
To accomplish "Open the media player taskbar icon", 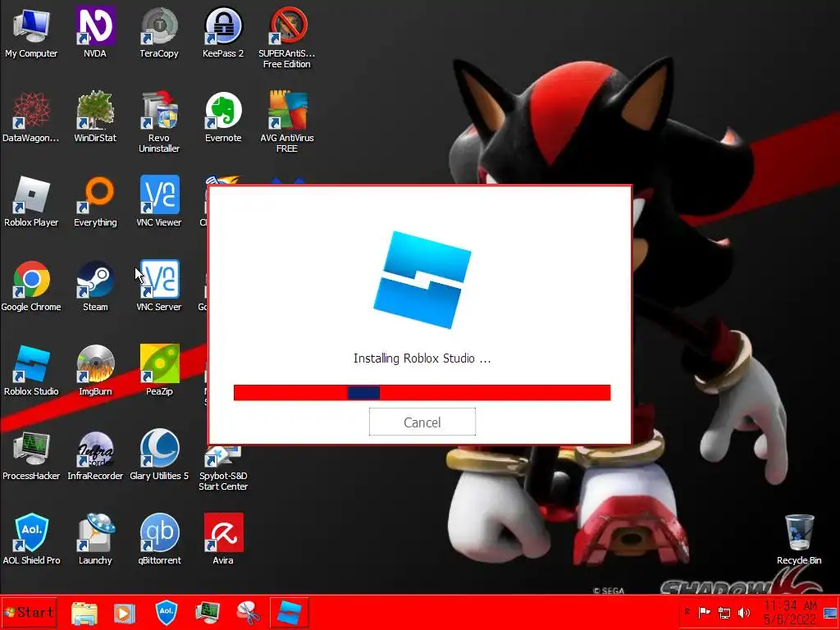I will pyautogui.click(x=125, y=613).
